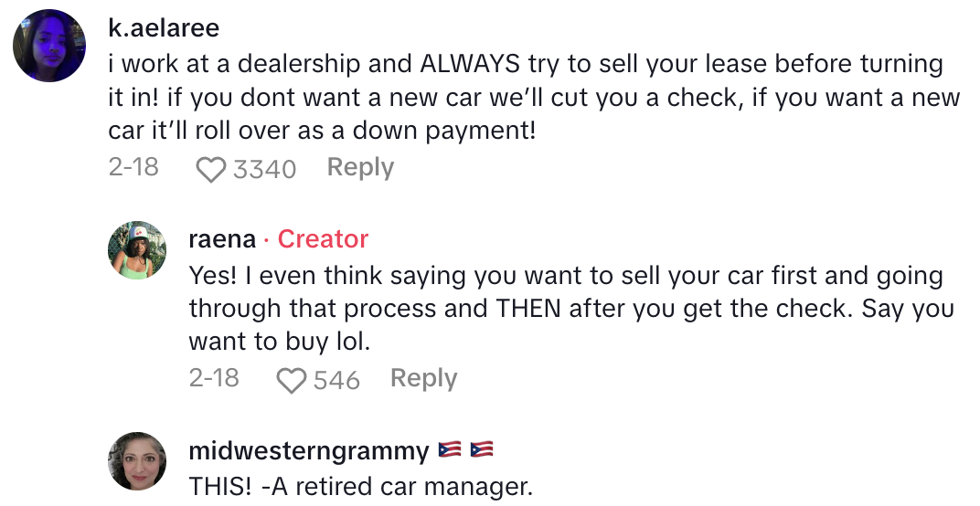The width and height of the screenshot is (980, 506).
Task: Click the "THIS! -A retired car manager." comment
Action: (x=360, y=486)
